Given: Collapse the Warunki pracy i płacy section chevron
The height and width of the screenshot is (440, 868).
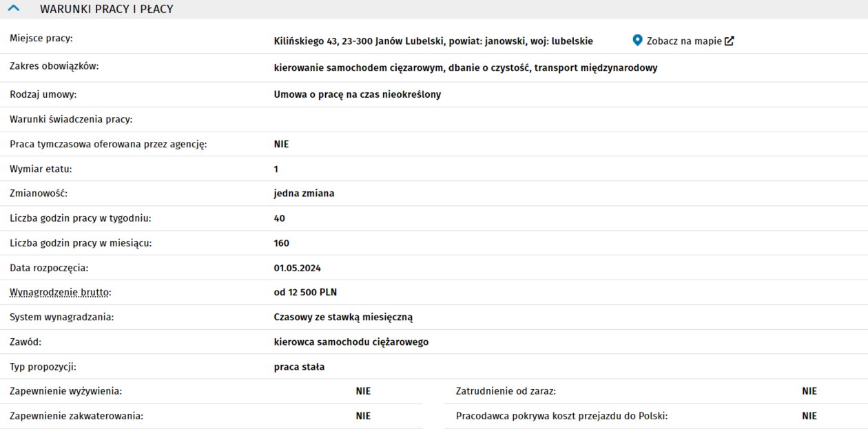Looking at the screenshot, I should pyautogui.click(x=13, y=9).
